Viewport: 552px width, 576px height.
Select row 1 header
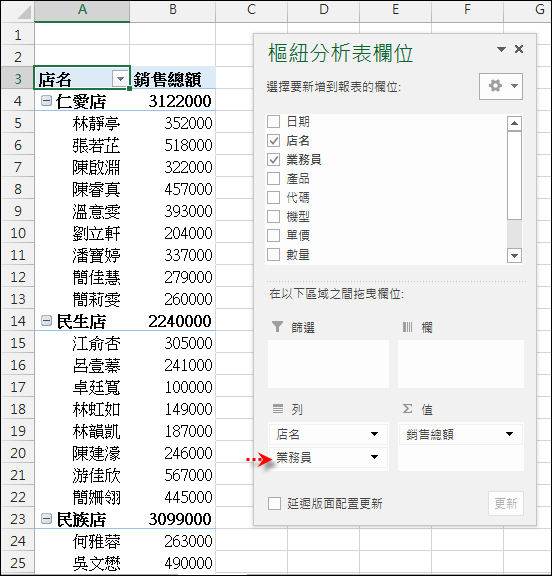pos(18,35)
